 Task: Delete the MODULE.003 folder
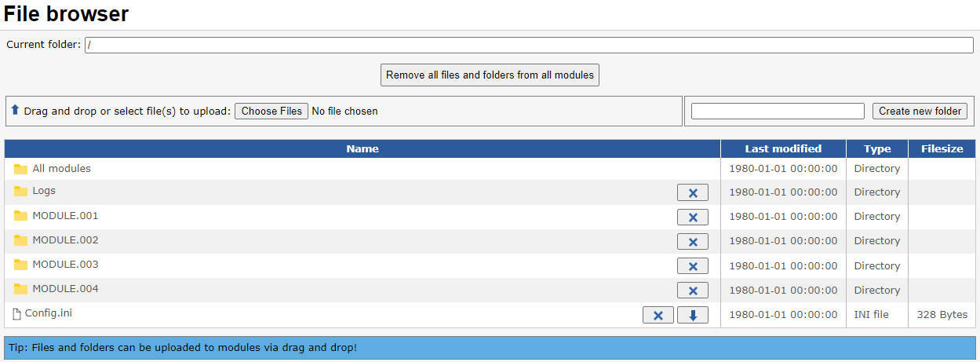(692, 266)
